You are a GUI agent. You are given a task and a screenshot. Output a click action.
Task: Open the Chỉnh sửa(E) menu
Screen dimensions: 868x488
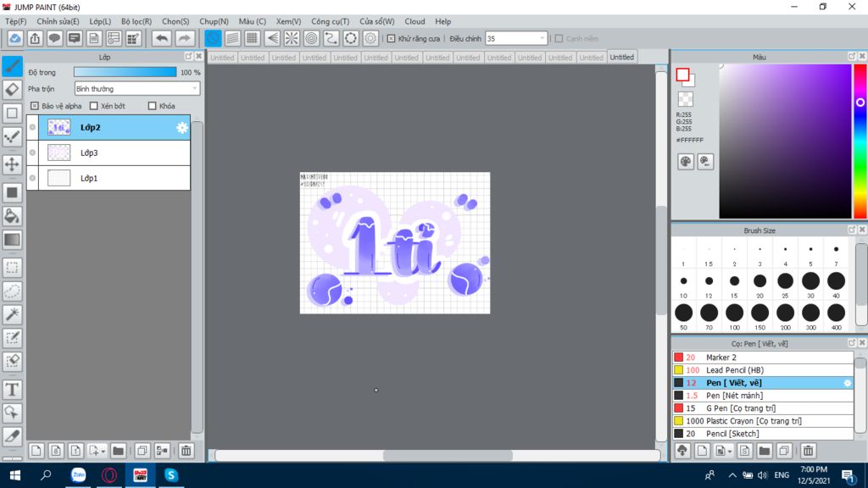58,21
